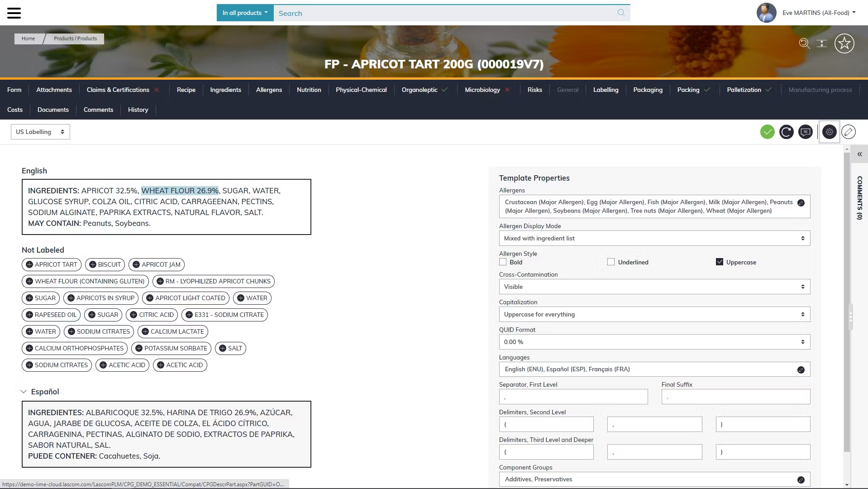Open the Documents tab
868x489 pixels.
point(53,110)
